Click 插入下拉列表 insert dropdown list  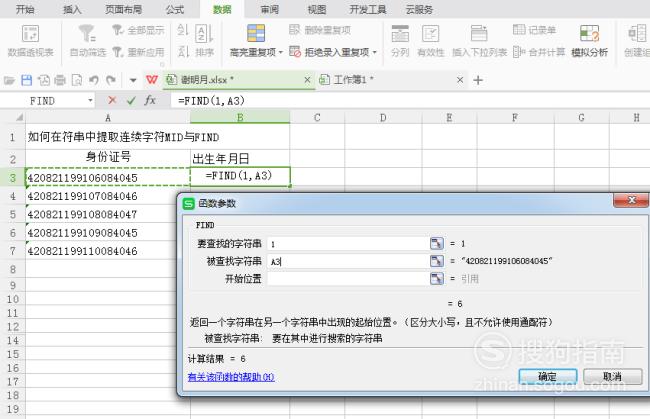point(479,40)
